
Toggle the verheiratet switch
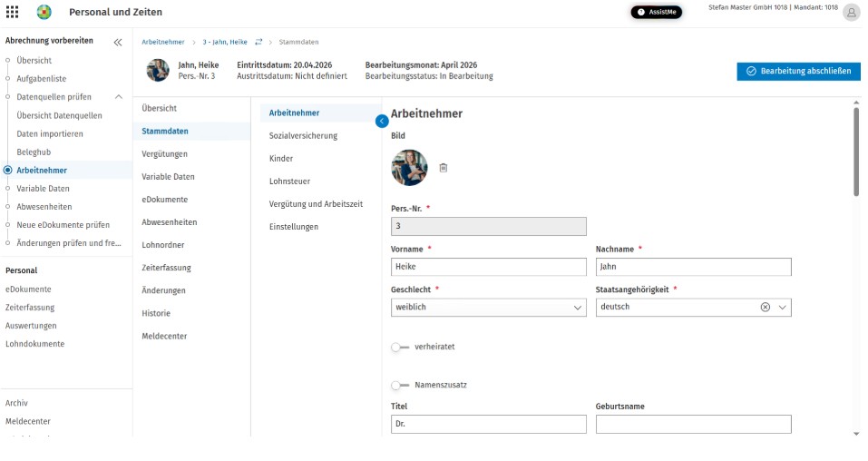[x=400, y=347]
